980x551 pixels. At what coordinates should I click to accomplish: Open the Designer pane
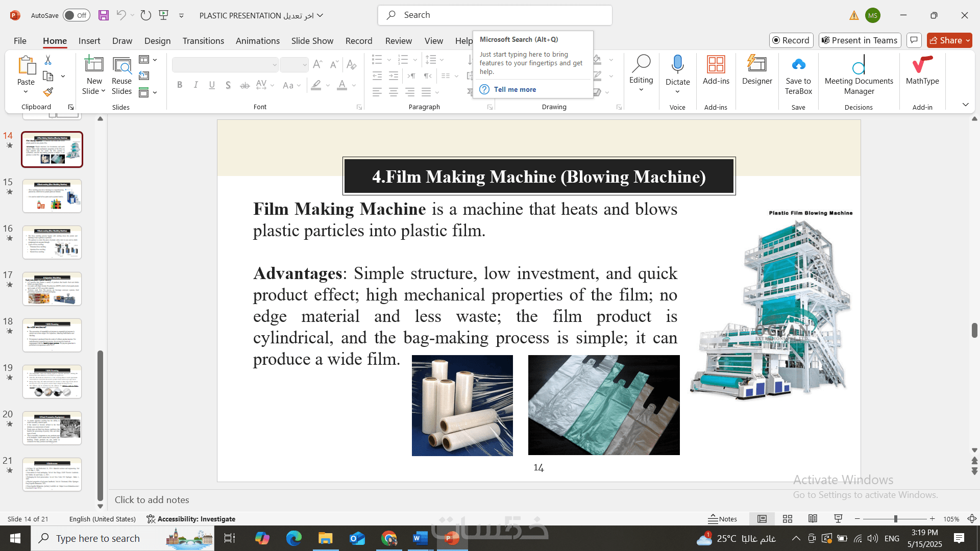[757, 70]
